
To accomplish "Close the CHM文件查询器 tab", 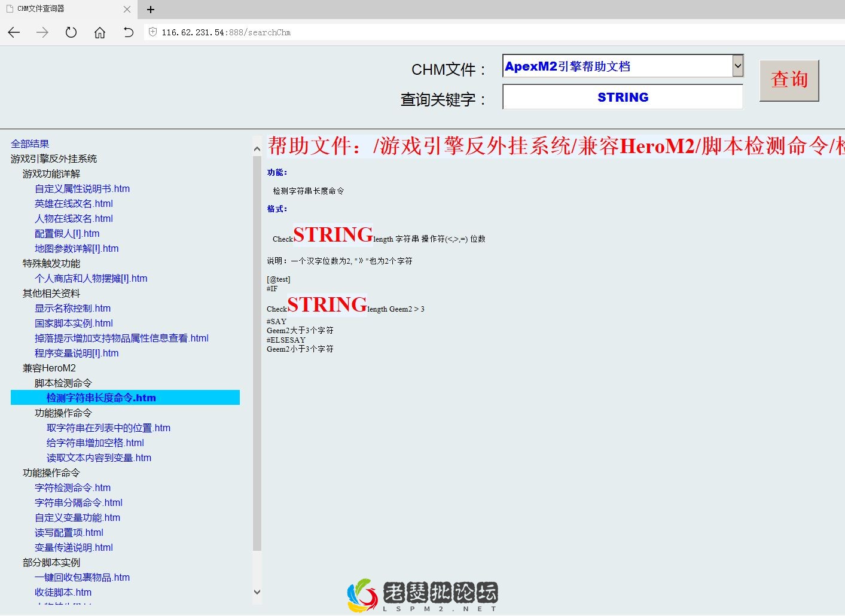I will click(x=127, y=9).
